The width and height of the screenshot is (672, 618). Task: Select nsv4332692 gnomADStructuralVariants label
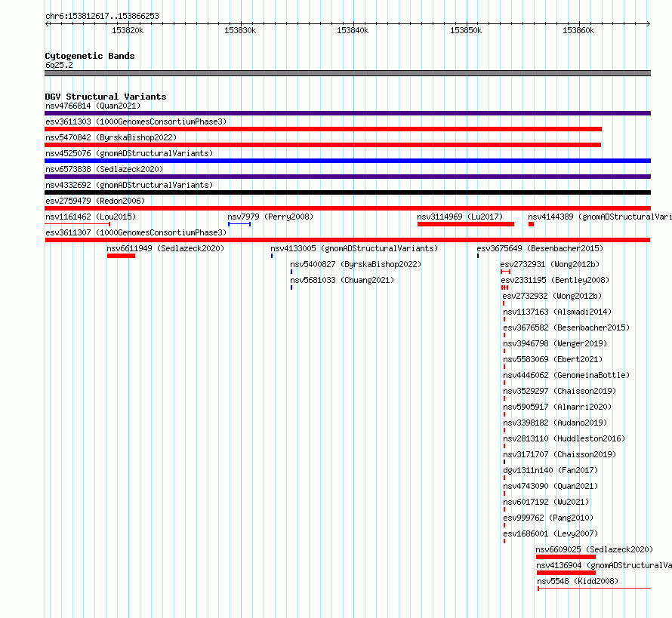tap(129, 185)
